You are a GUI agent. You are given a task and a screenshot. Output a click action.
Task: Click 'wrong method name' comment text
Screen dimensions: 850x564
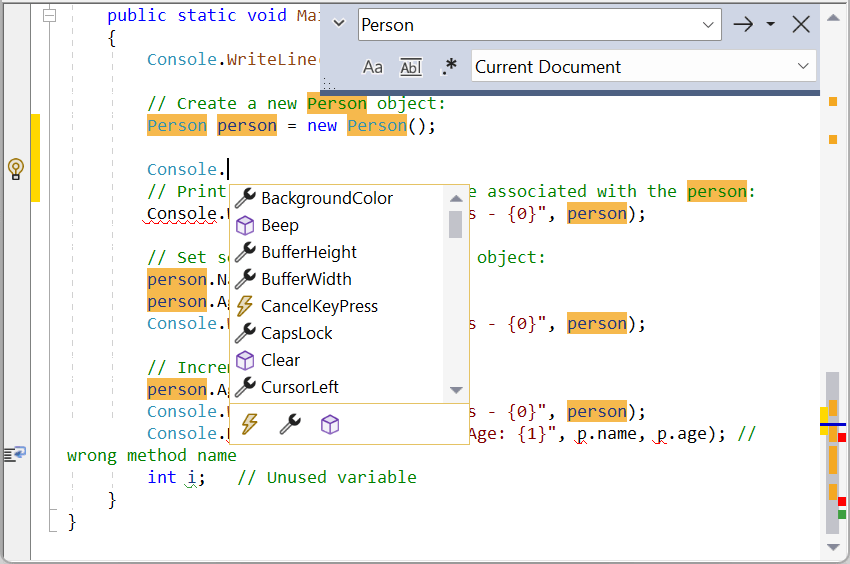click(x=152, y=456)
